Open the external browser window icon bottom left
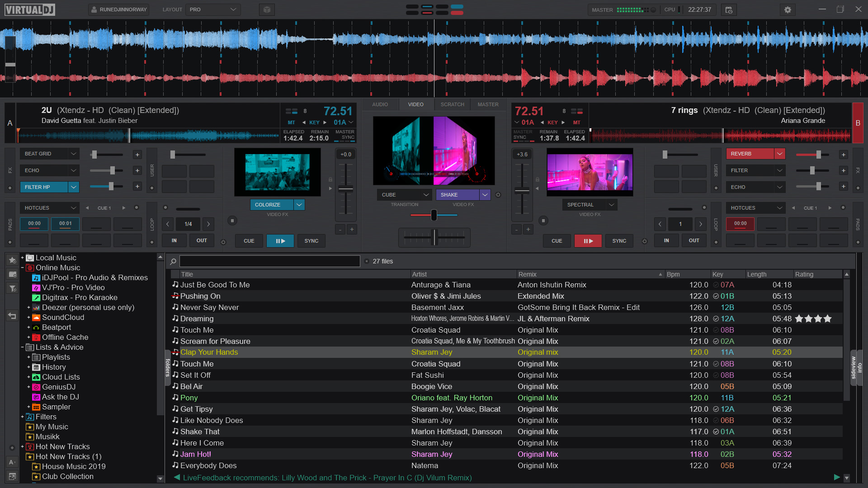 click(12, 477)
